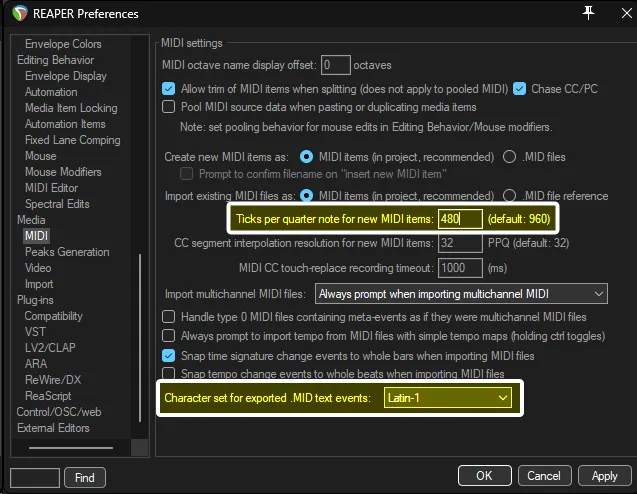Toggle Snap time signature change events checkbox
Viewport: 637px width, 494px height.
(169, 355)
